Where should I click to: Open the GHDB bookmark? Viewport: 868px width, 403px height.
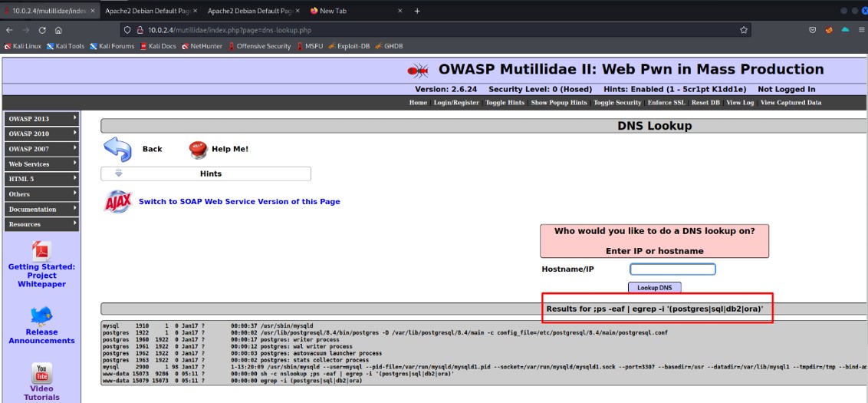(x=390, y=46)
